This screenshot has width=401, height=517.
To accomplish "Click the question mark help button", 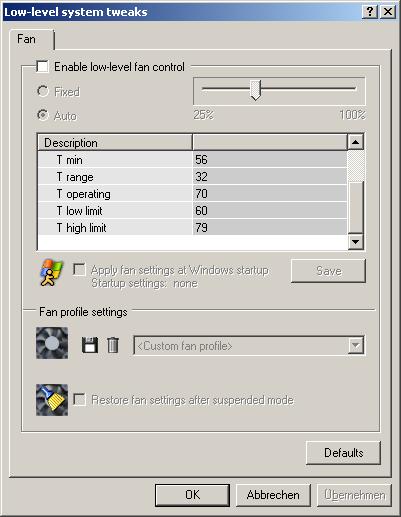I will pos(370,12).
